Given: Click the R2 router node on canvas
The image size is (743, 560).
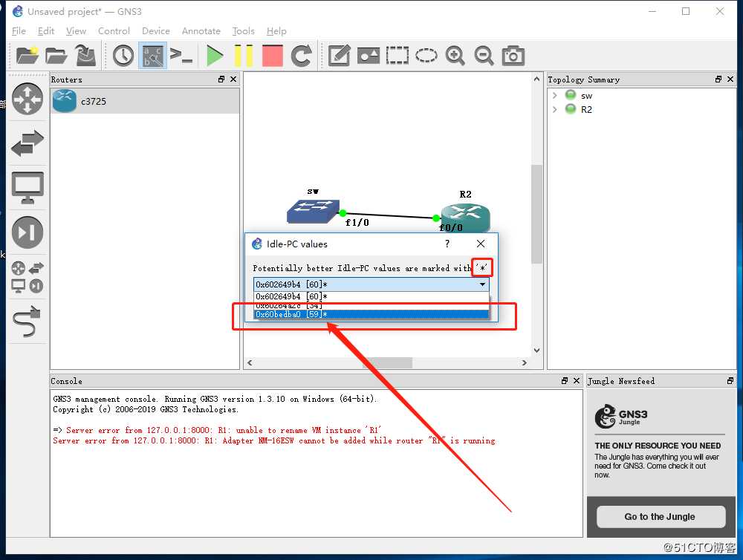Looking at the screenshot, I should pos(466,218).
